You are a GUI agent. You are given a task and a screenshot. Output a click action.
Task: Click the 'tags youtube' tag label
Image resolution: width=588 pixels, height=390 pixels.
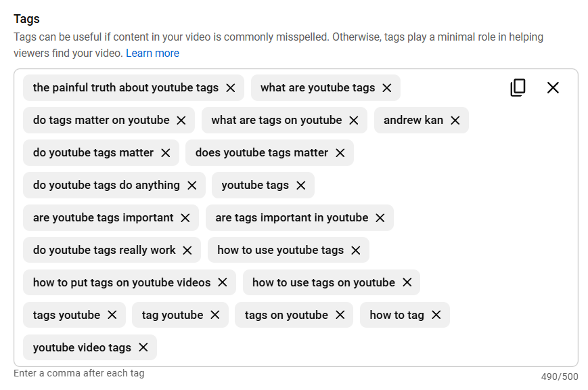tap(66, 316)
